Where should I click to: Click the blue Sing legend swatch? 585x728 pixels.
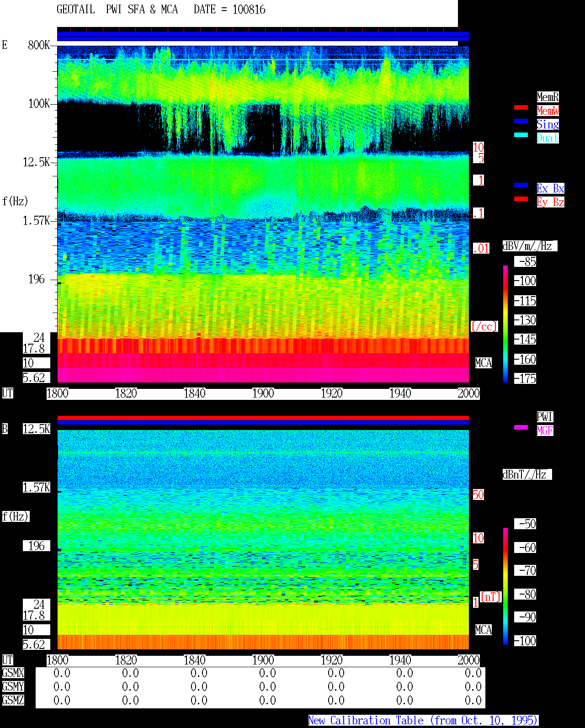(521, 121)
